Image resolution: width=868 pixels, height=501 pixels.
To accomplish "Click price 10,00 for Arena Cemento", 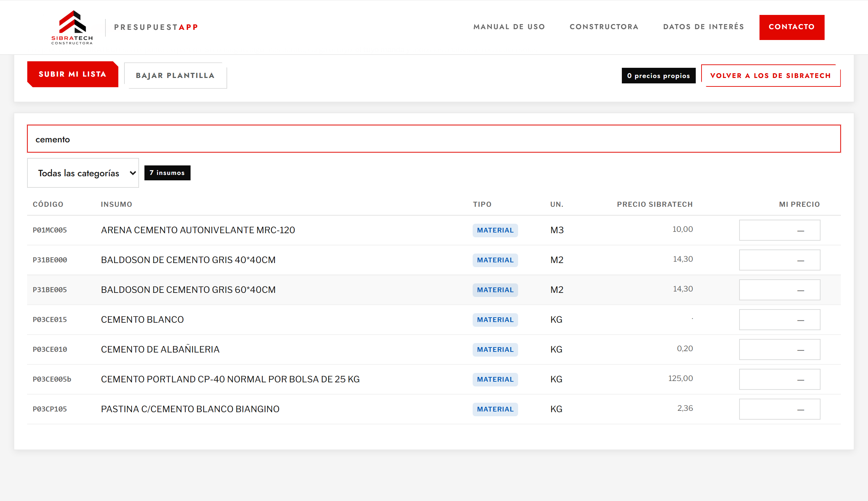I will pos(683,229).
